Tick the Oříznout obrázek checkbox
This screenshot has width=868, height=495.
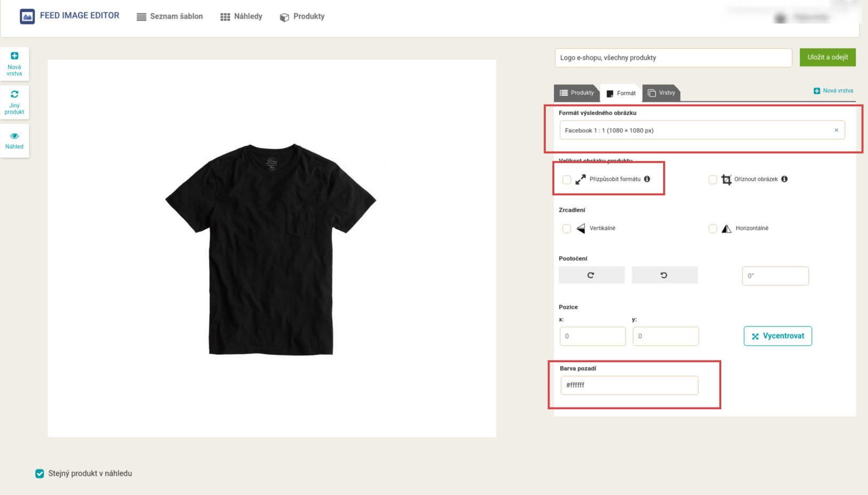(x=713, y=180)
